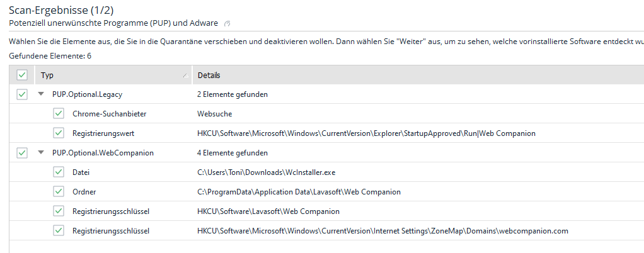Select the Ordner row
This screenshot has height=253, width=644.
pyautogui.click(x=326, y=191)
